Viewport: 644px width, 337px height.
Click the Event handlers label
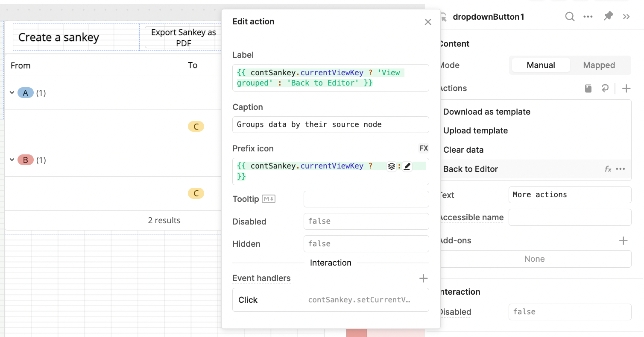click(261, 278)
